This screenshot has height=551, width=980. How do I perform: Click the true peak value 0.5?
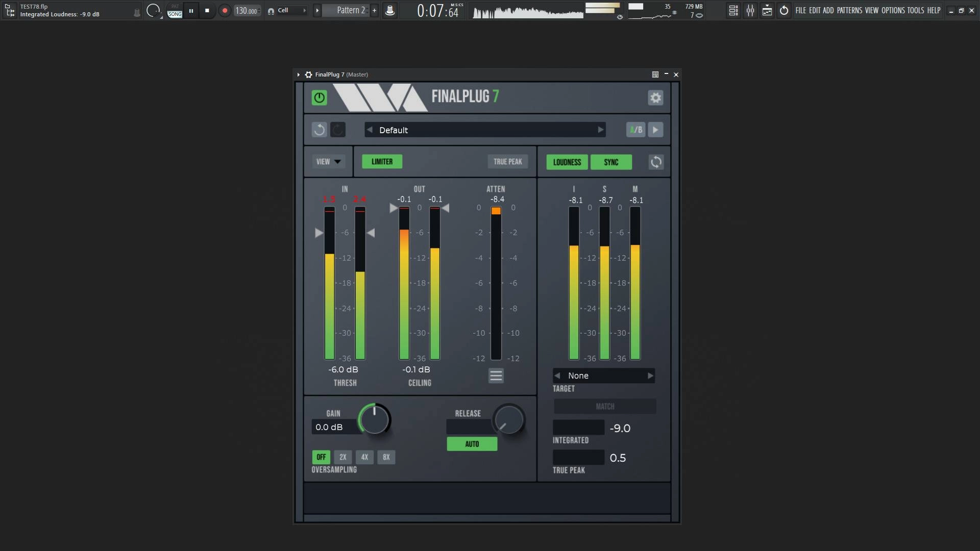pyautogui.click(x=618, y=458)
